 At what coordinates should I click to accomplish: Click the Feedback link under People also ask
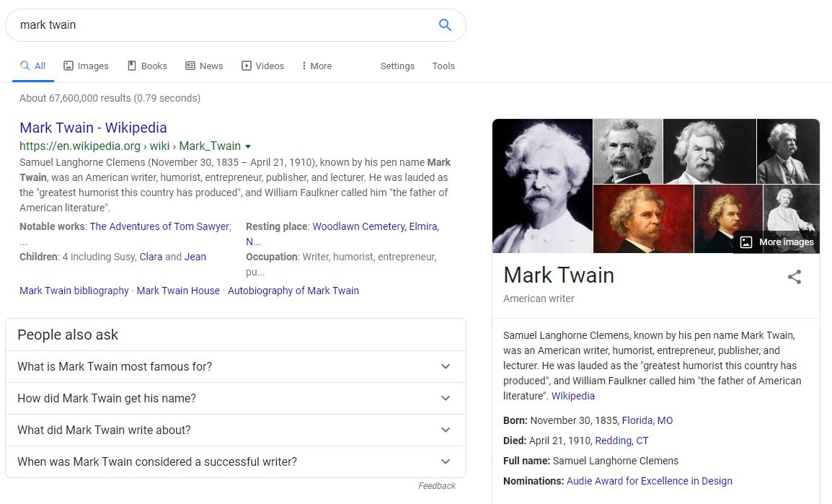click(437, 486)
